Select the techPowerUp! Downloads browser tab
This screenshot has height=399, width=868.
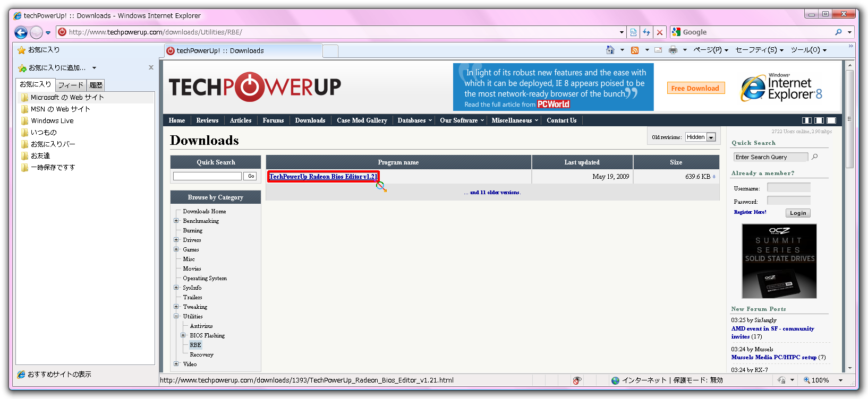243,51
